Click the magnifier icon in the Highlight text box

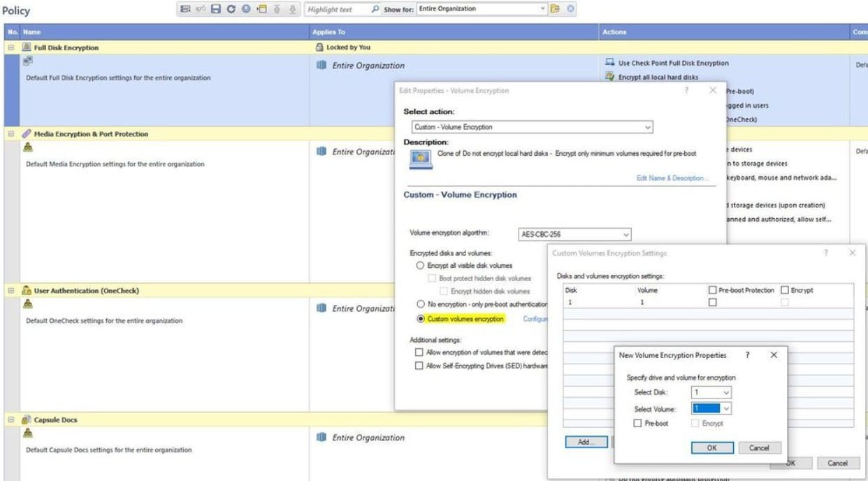(x=375, y=9)
